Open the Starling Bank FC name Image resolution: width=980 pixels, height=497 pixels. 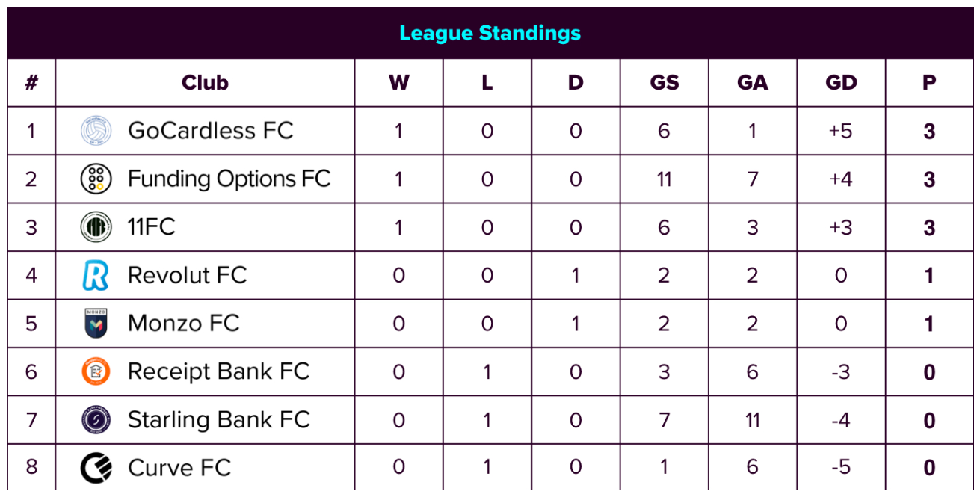218,419
